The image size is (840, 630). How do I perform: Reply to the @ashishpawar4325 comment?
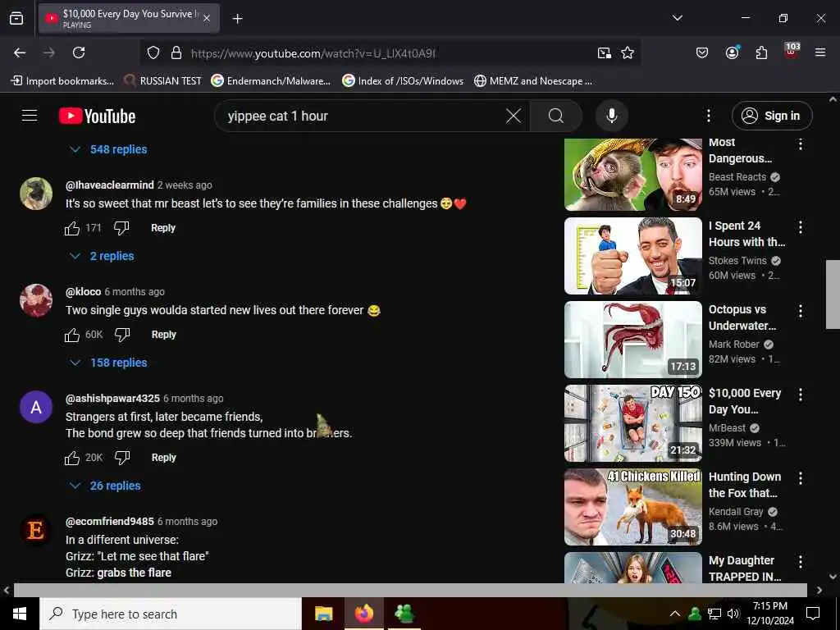coord(163,458)
